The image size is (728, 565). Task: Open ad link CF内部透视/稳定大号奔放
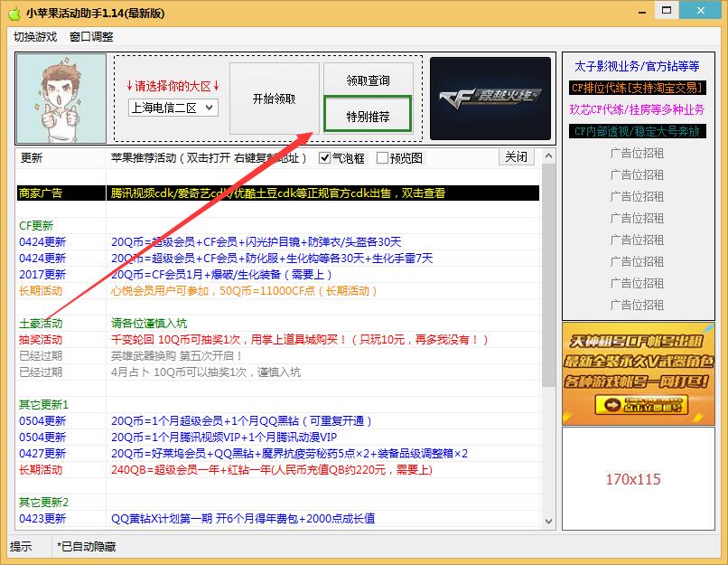[x=638, y=131]
